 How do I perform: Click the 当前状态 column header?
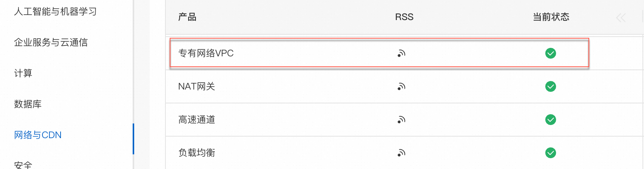[551, 17]
